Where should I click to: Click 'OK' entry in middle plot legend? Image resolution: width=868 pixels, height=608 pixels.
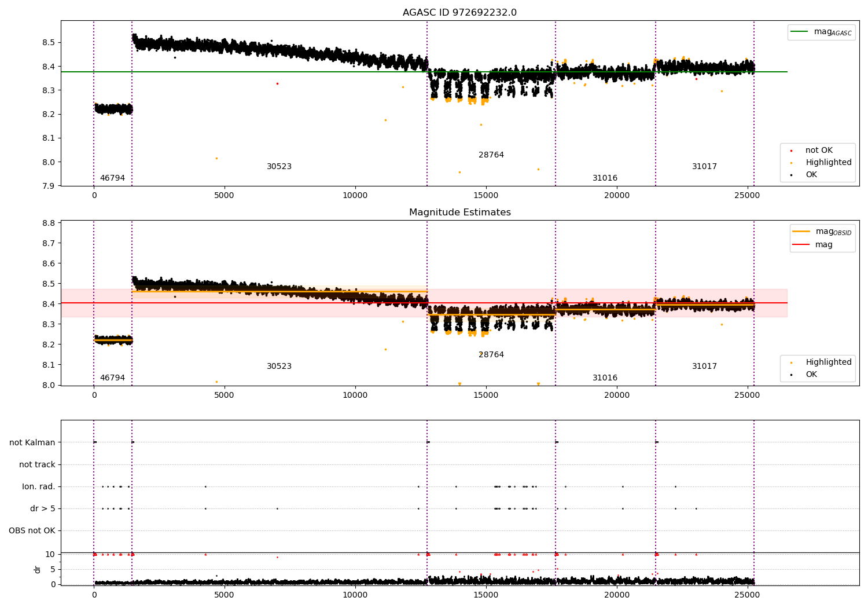804,375
